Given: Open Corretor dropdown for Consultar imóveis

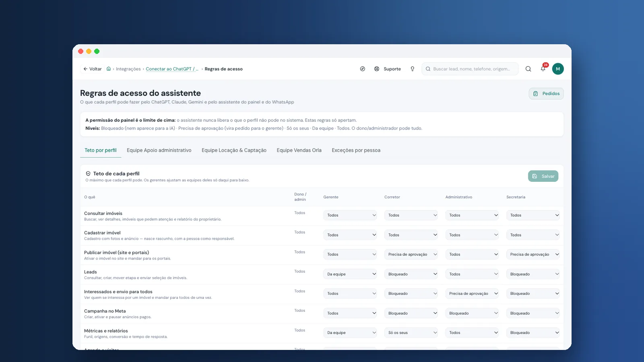Looking at the screenshot, I should (x=411, y=215).
